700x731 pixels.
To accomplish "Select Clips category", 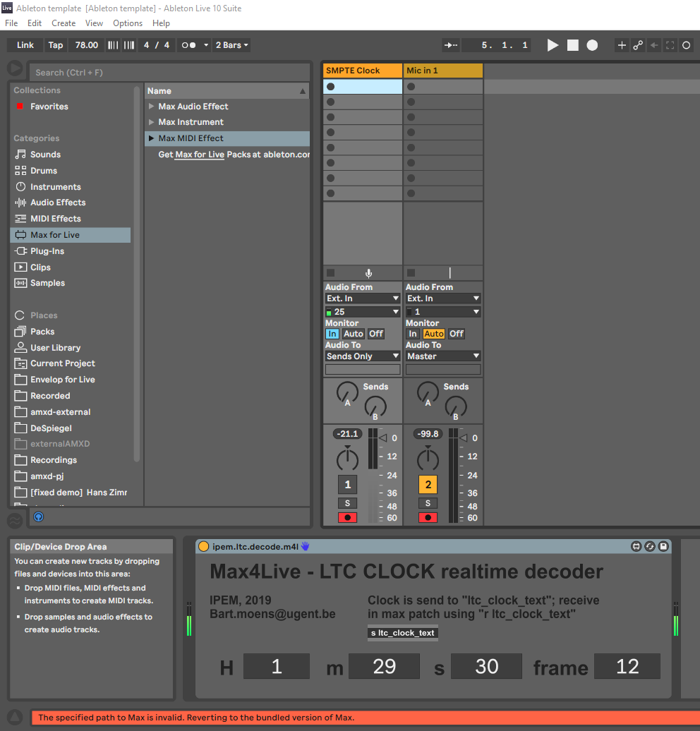I will (x=40, y=267).
